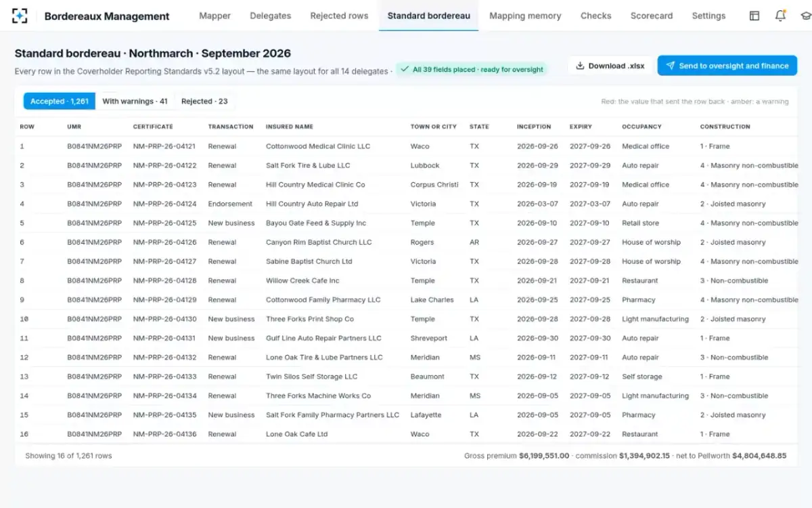Click 'Gulf Line Auto Repair Partners LLC' cell

[x=323, y=338]
